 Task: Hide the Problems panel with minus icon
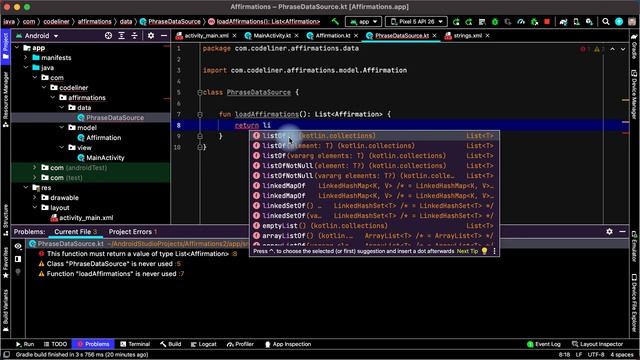pos(622,231)
